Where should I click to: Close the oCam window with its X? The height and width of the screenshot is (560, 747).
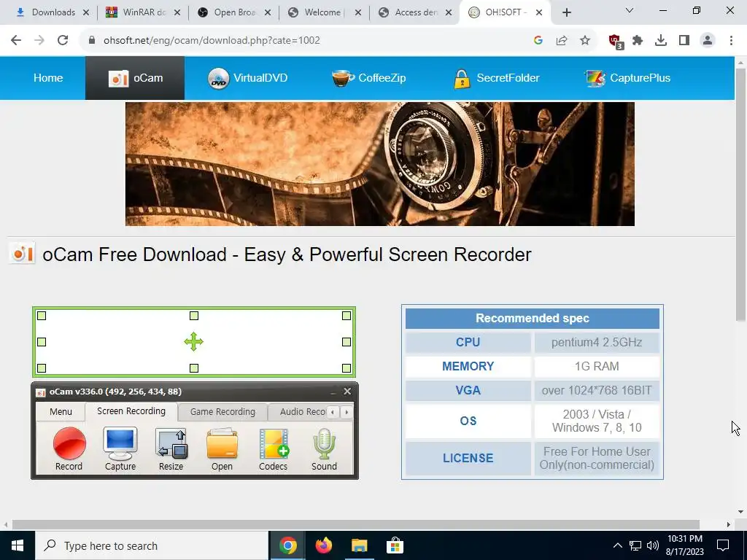pyautogui.click(x=347, y=391)
